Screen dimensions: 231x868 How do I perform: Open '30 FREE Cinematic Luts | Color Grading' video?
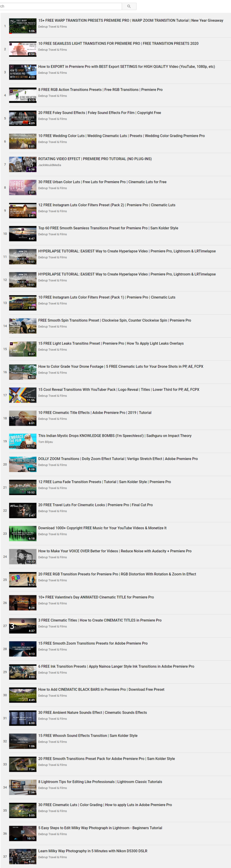click(105, 805)
